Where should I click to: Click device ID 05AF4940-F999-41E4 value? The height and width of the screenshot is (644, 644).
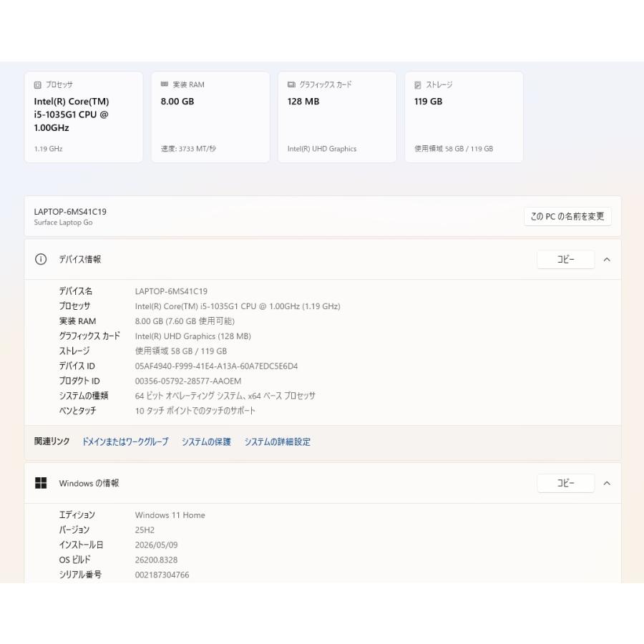(x=216, y=366)
